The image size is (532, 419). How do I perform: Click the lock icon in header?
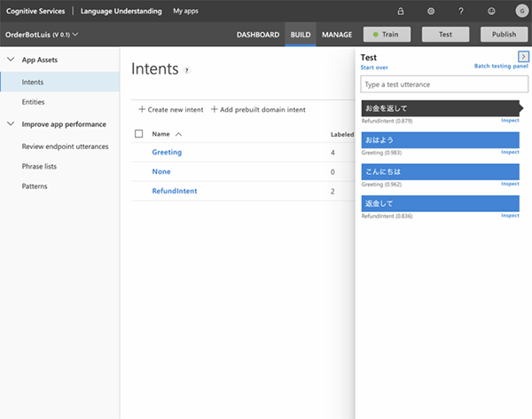click(401, 12)
